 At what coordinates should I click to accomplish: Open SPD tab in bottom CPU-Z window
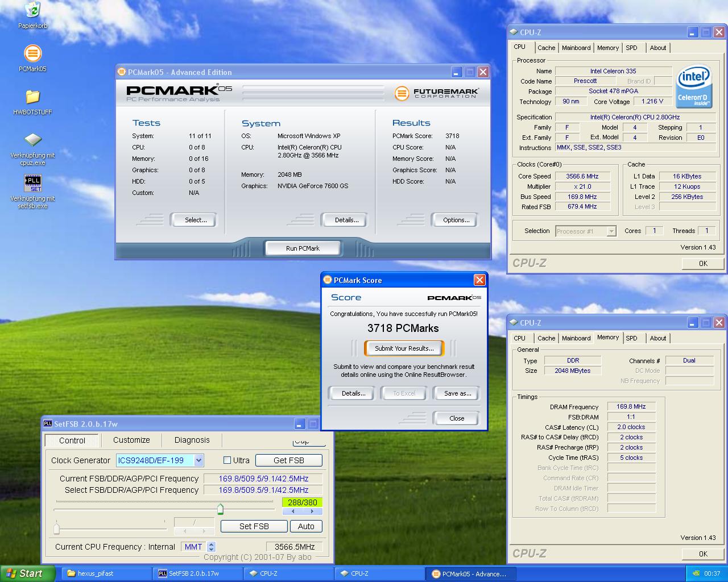631,338
